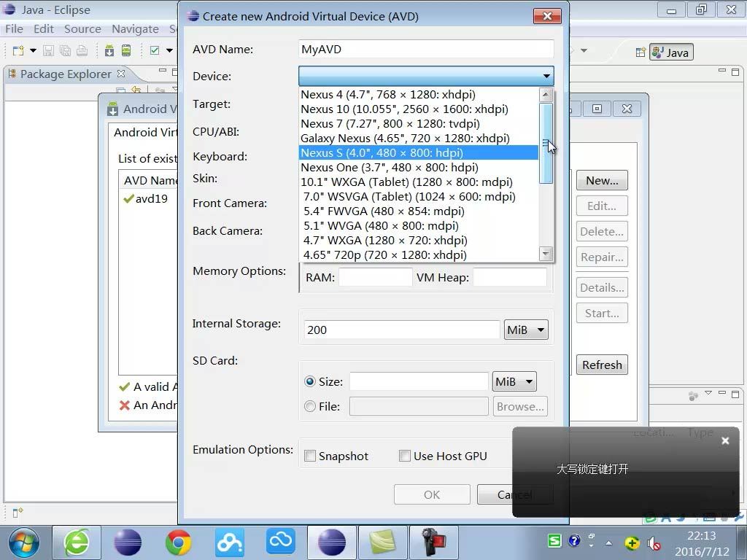
Task: Click the green S input method tray icon
Action: tap(554, 540)
